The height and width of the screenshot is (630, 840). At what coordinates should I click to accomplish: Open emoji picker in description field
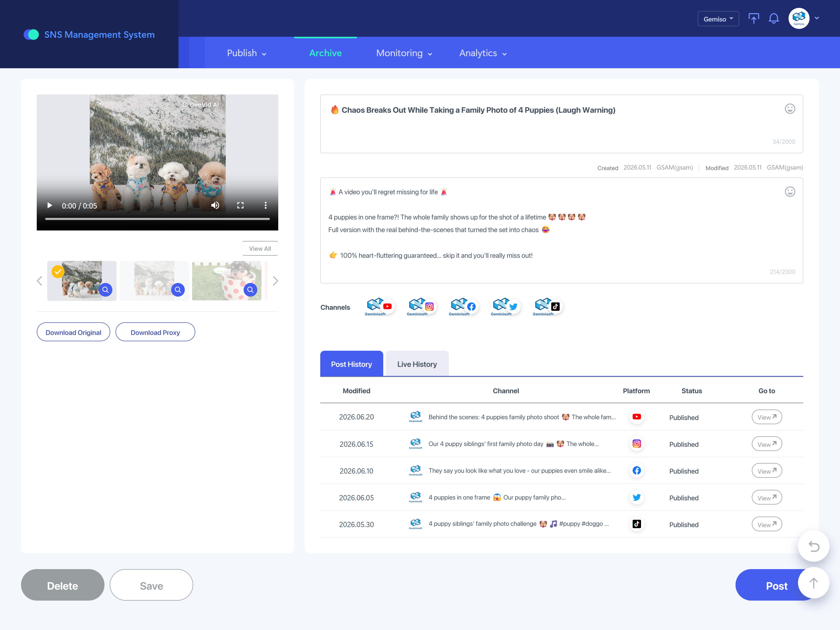point(790,192)
